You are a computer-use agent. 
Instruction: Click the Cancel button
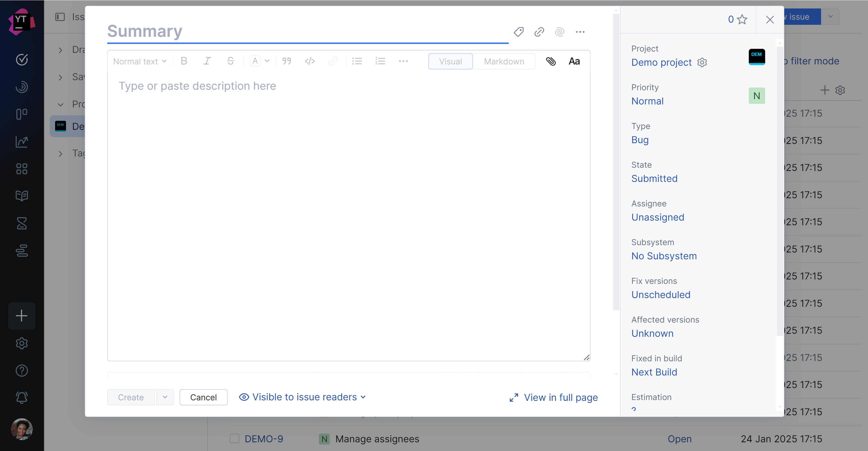point(203,397)
